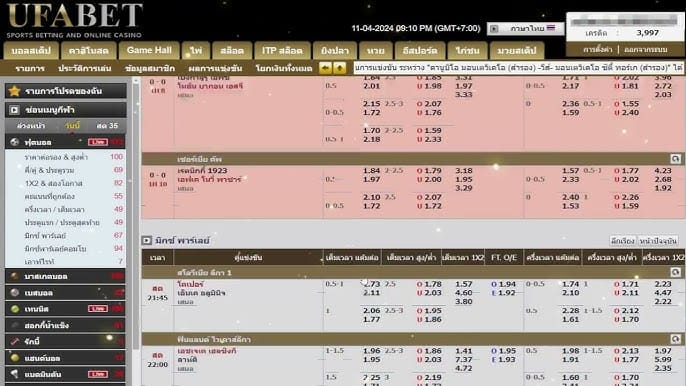Open the Casino Live tab

click(88, 50)
